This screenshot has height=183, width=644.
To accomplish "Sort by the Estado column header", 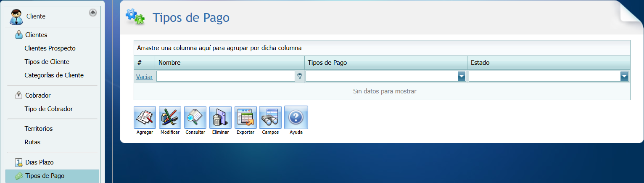I will pyautogui.click(x=480, y=63).
